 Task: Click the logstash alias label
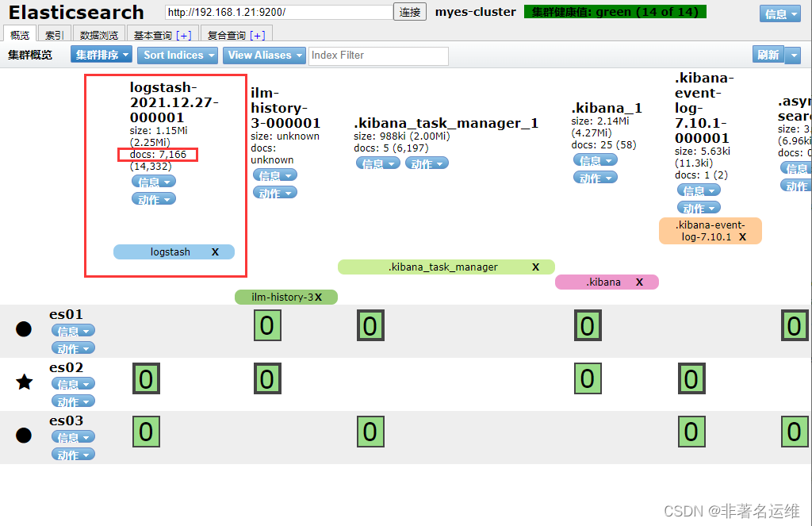click(170, 251)
